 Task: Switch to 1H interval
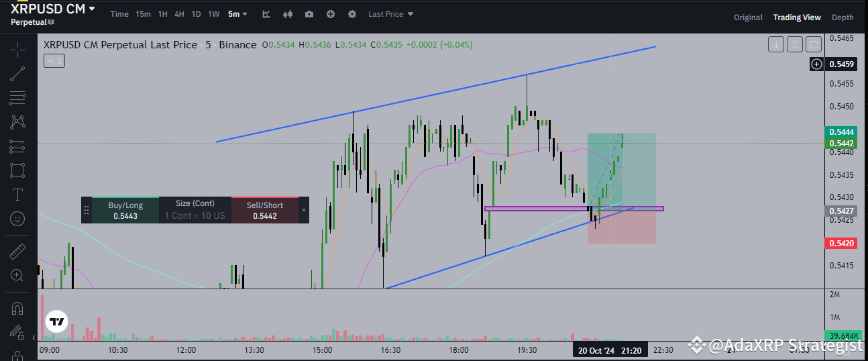(163, 14)
